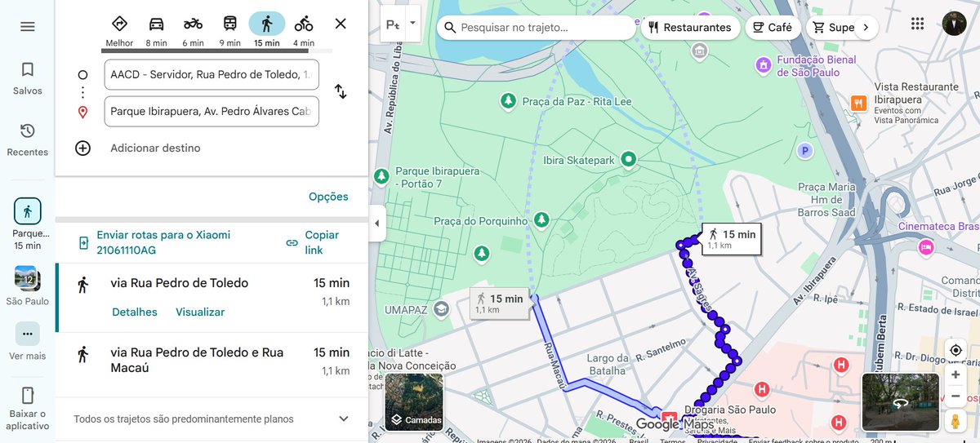
Task: Click the Parque Ibirapuera - Portão 7 marker
Action: tap(381, 176)
